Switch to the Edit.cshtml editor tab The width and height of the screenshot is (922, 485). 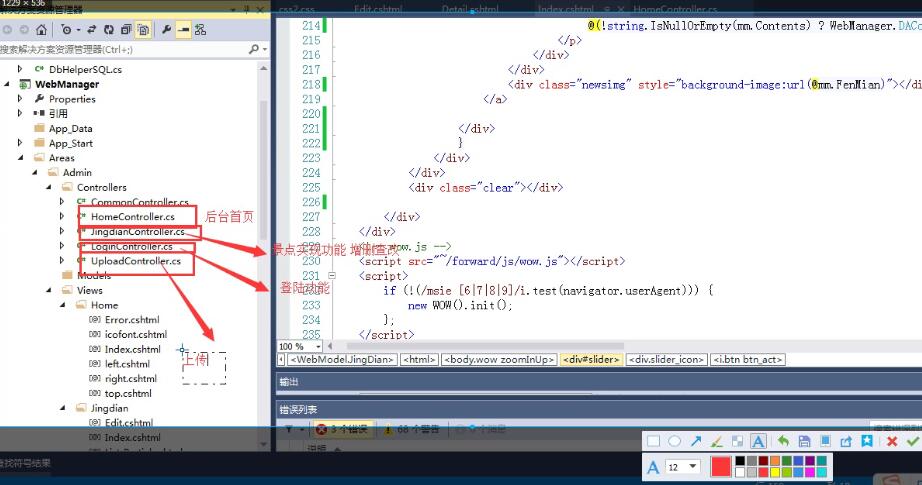[378, 9]
